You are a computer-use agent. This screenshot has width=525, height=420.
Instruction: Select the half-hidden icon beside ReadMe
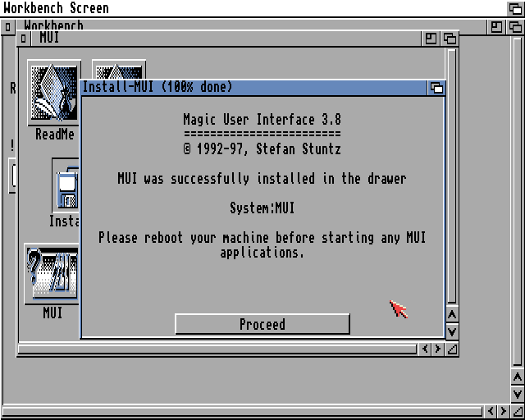(x=119, y=70)
